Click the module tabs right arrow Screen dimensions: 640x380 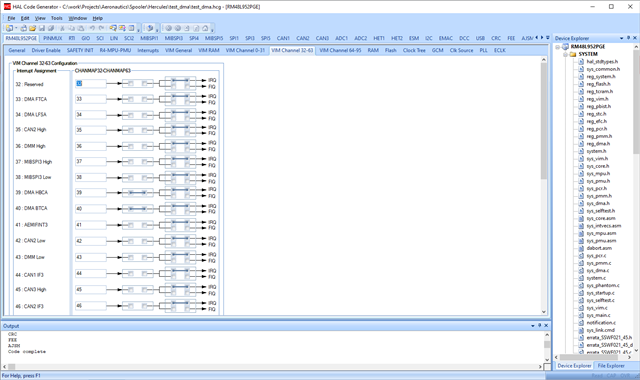click(542, 38)
